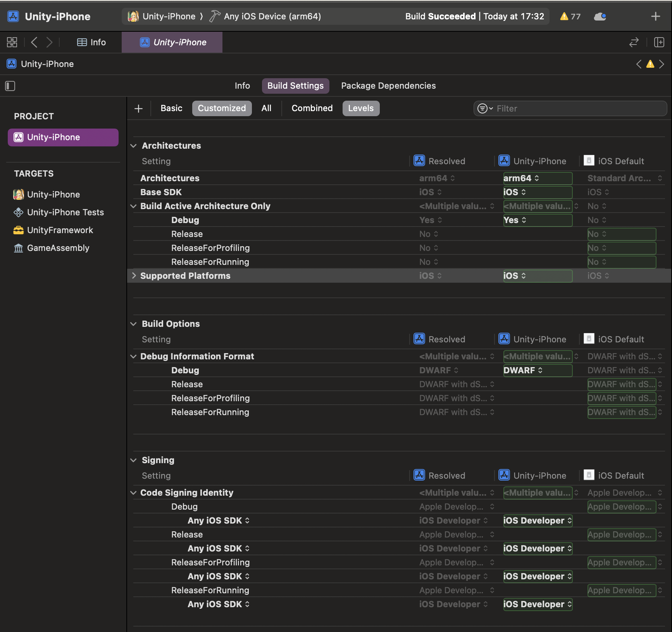Toggle the targets sidebar panel icon
This screenshot has height=632, width=672.
[x=10, y=86]
